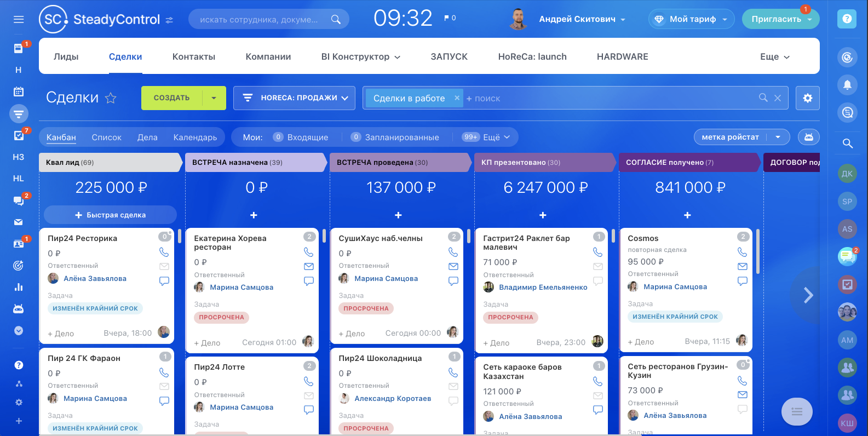
Task: Open Марина Самцова link on Cosmos card
Action: 675,286
